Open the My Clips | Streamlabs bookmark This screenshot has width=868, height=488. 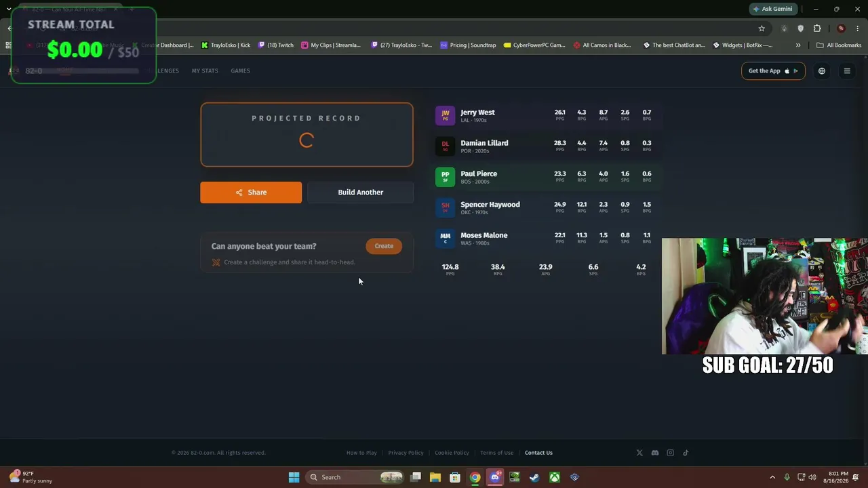click(x=331, y=45)
